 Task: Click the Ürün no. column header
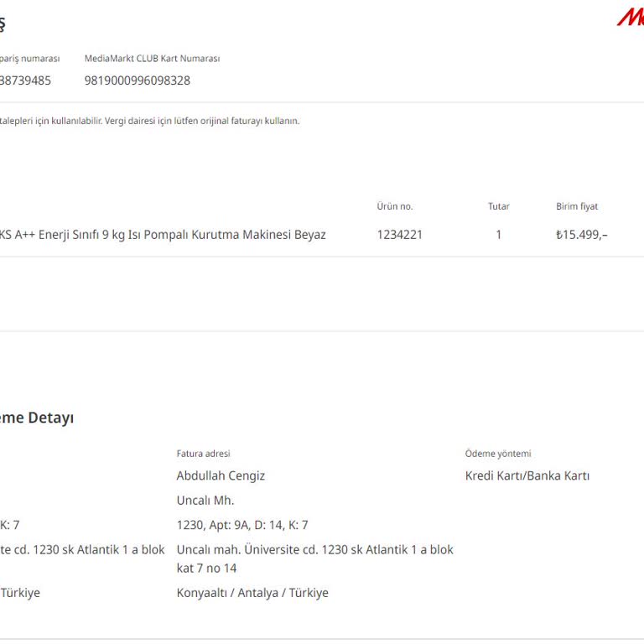(x=395, y=206)
